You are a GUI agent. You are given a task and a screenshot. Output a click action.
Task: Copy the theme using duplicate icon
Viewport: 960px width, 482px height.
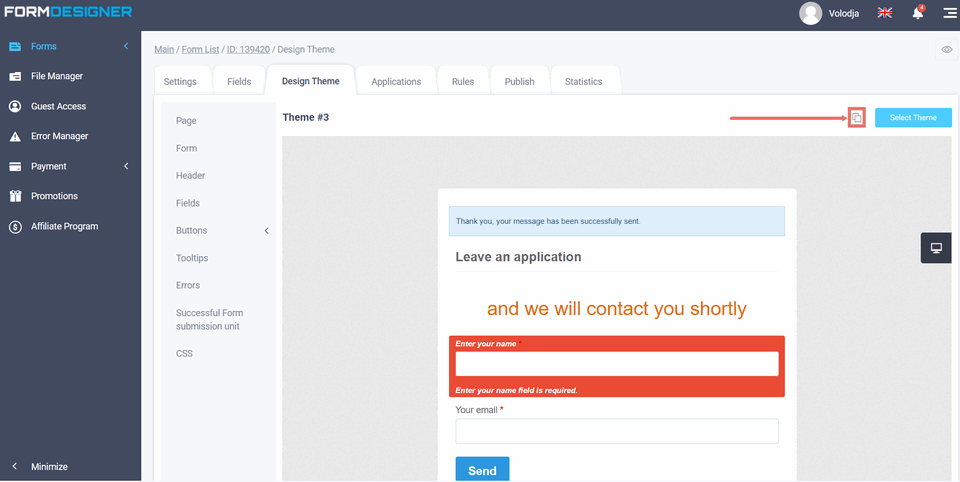point(857,118)
